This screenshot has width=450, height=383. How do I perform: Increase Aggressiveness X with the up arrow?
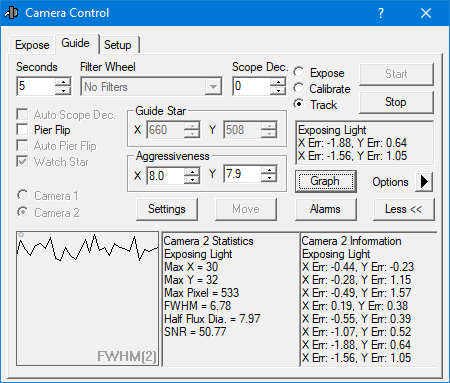point(192,172)
